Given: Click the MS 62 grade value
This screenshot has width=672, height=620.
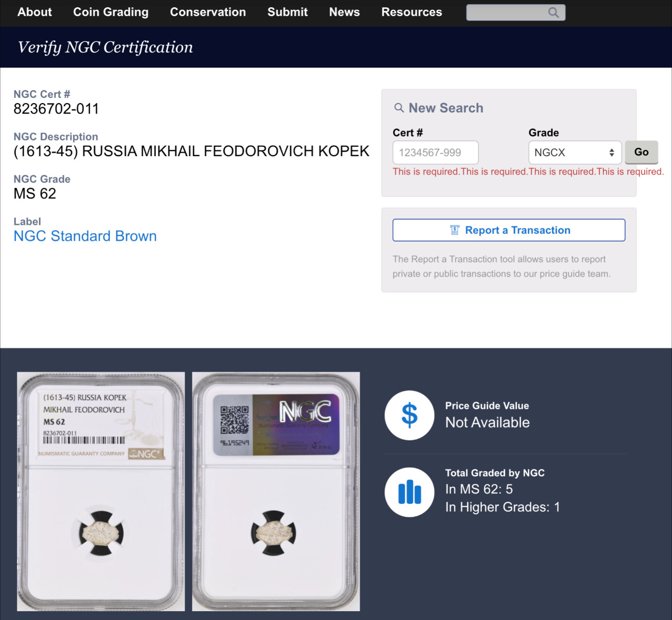Looking at the screenshot, I should coord(35,194).
